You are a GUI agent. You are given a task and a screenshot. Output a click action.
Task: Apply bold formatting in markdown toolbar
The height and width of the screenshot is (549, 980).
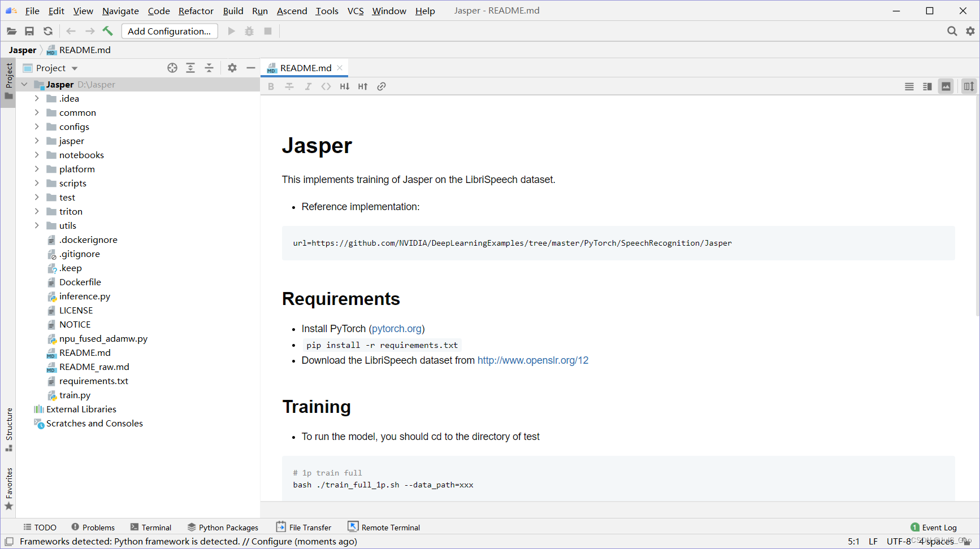(x=271, y=86)
